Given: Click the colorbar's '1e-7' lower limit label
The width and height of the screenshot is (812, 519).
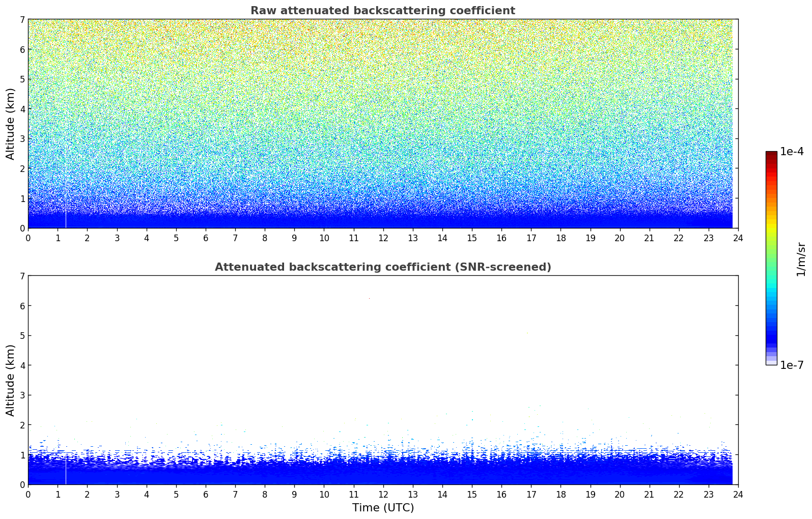Looking at the screenshot, I should tap(792, 365).
